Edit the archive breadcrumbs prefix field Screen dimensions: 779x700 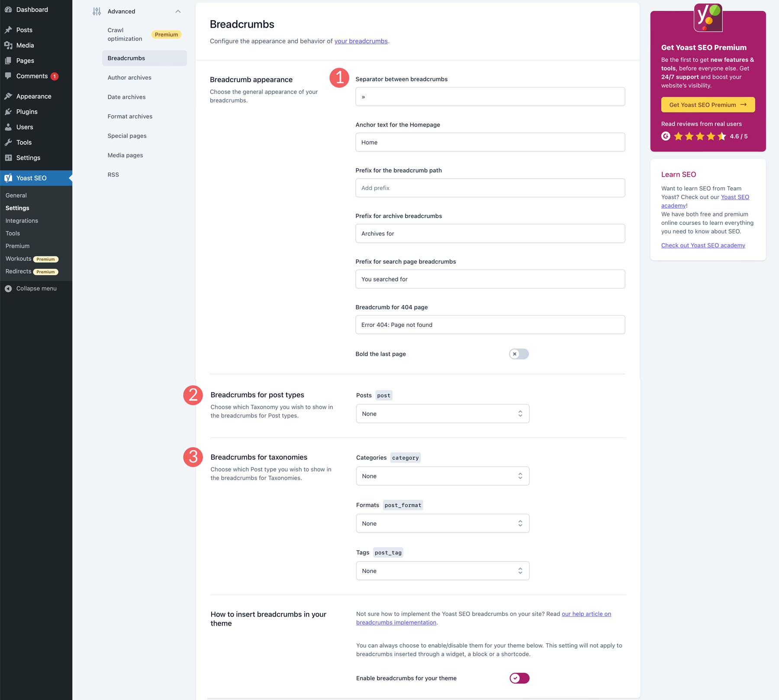point(490,233)
